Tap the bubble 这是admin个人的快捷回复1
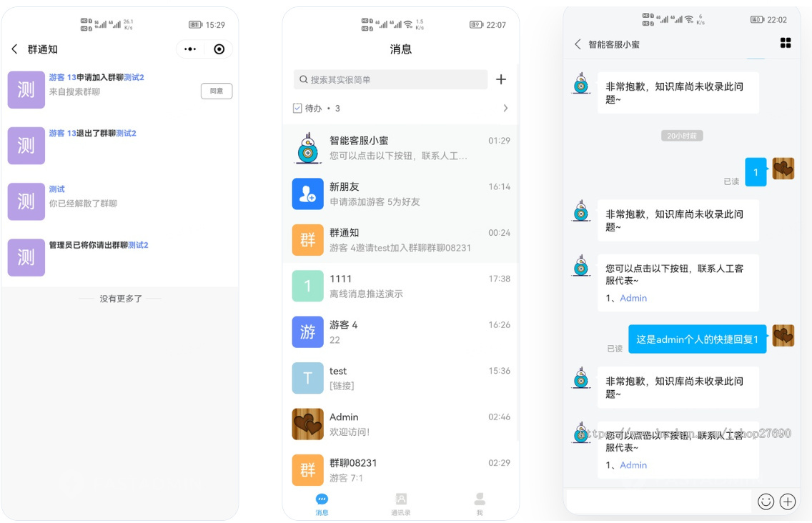 pos(697,339)
